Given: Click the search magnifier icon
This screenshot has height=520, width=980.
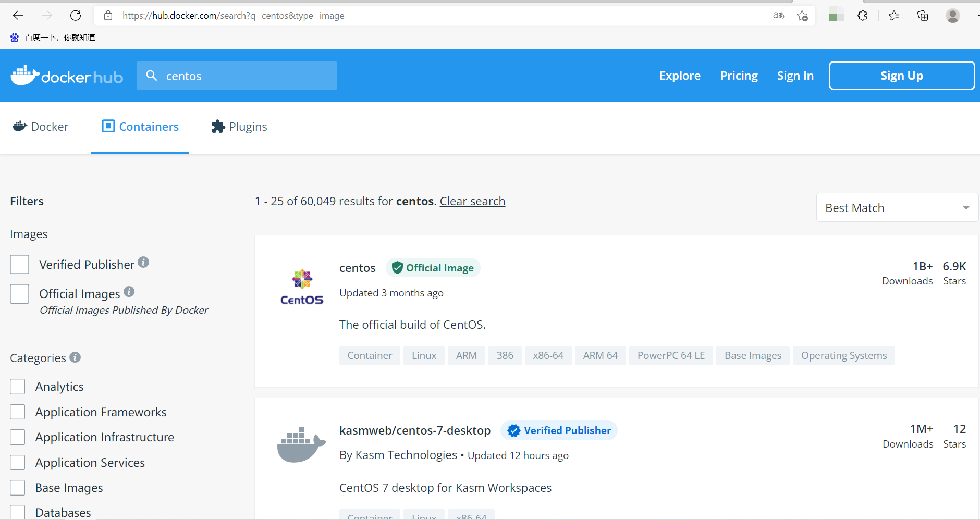Looking at the screenshot, I should [152, 76].
